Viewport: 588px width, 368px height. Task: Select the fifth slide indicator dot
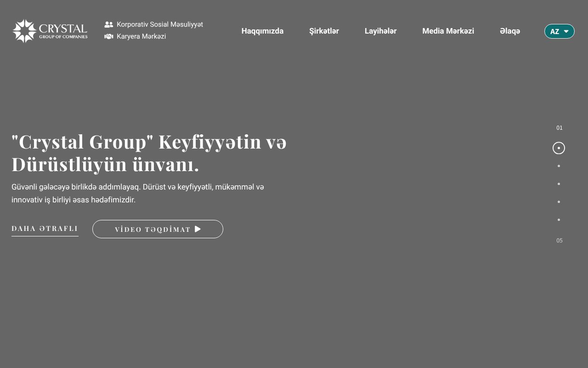[559, 219]
